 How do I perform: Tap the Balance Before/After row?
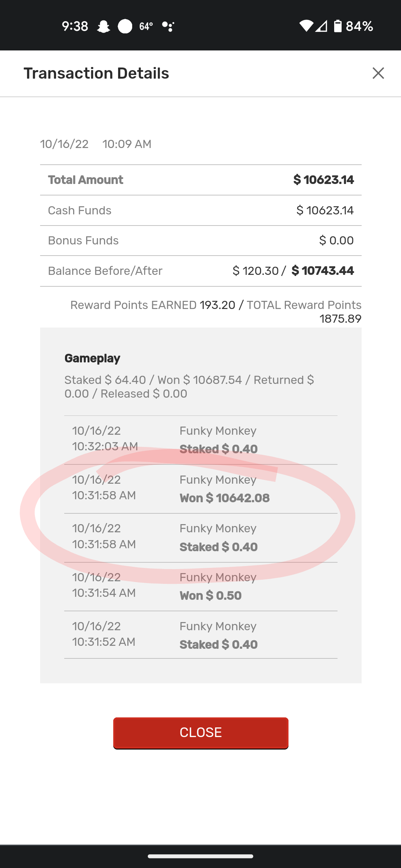click(x=200, y=271)
